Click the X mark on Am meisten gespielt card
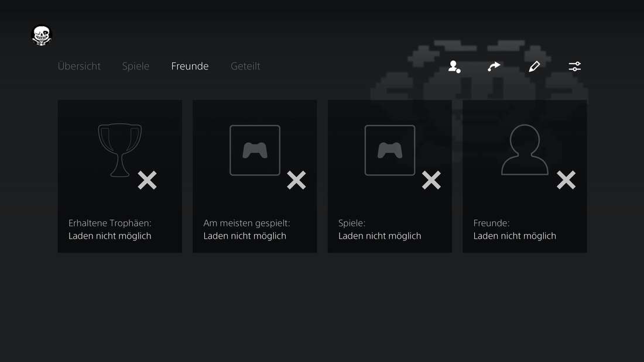Screen dimensions: 644x362 [x=297, y=180]
